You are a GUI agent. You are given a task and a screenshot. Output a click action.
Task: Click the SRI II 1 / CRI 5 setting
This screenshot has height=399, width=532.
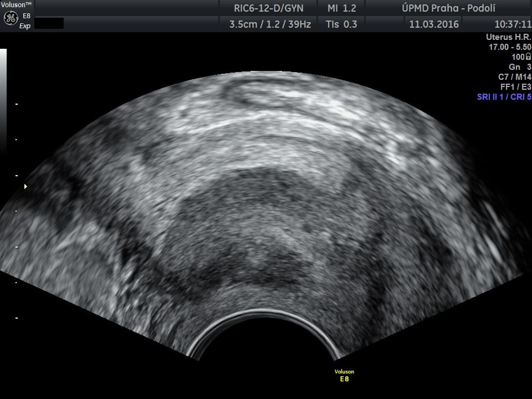click(x=504, y=96)
